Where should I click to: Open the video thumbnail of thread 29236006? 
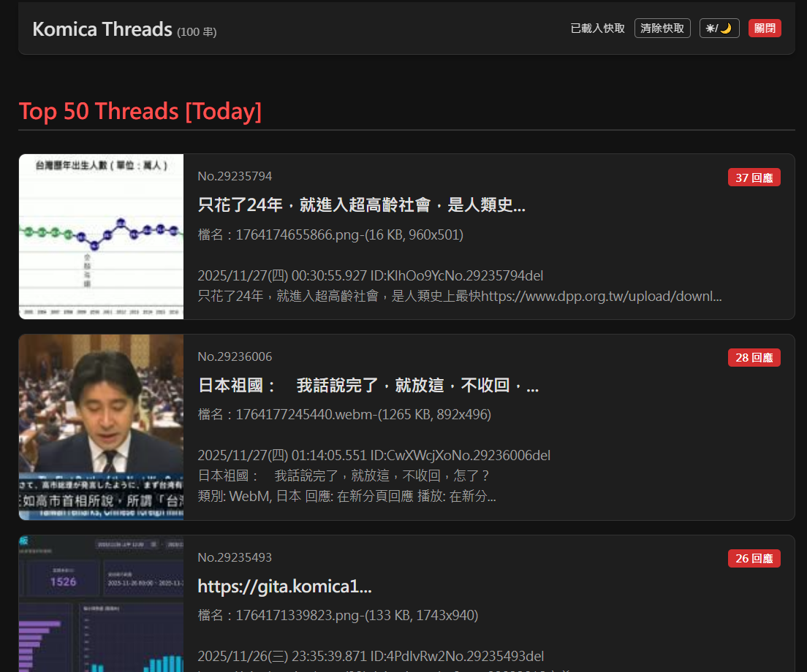pyautogui.click(x=102, y=427)
